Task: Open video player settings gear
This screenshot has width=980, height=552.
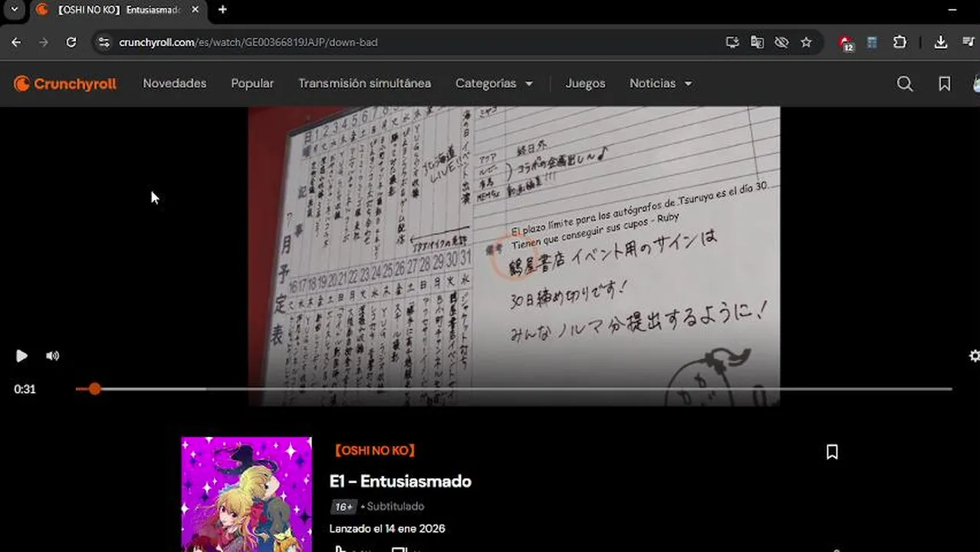Action: click(x=974, y=356)
